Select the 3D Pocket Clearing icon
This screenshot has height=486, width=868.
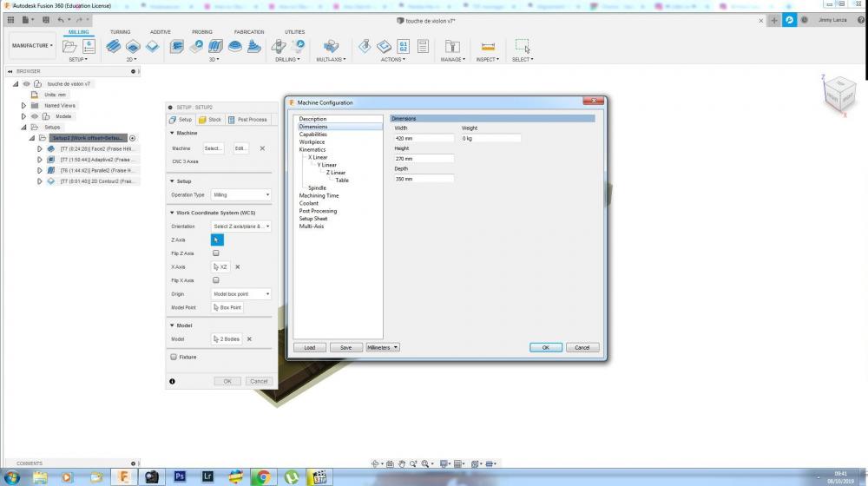[196, 47]
